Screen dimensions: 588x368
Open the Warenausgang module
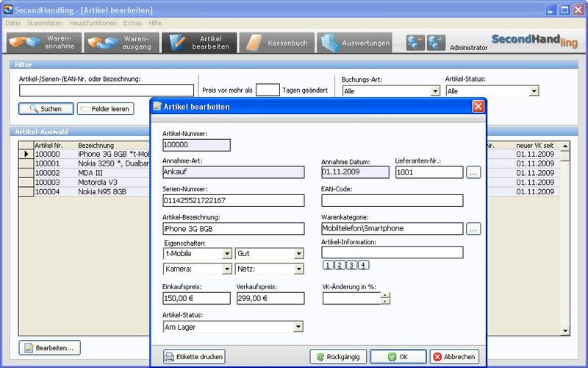(x=121, y=43)
